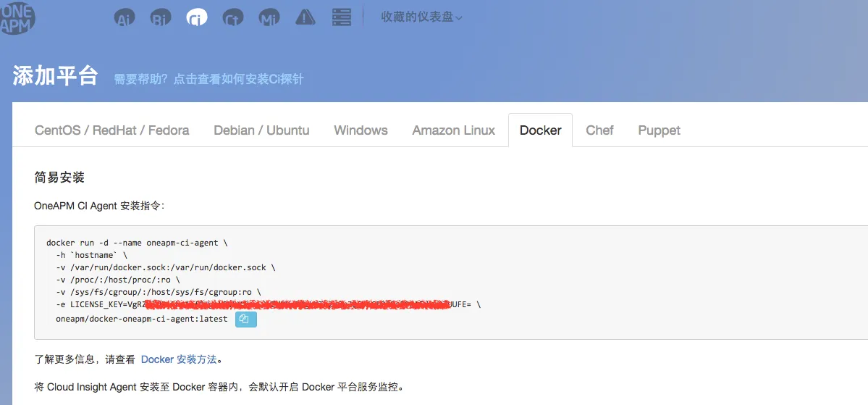Click the docker.sock volume mount line

(166, 267)
